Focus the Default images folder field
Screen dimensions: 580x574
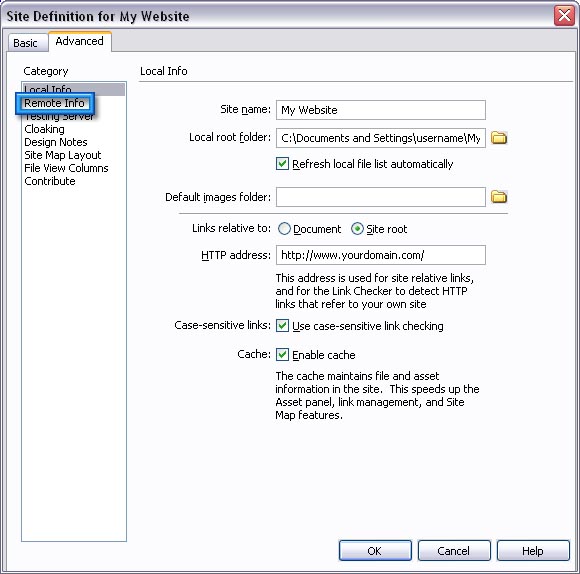tap(381, 197)
